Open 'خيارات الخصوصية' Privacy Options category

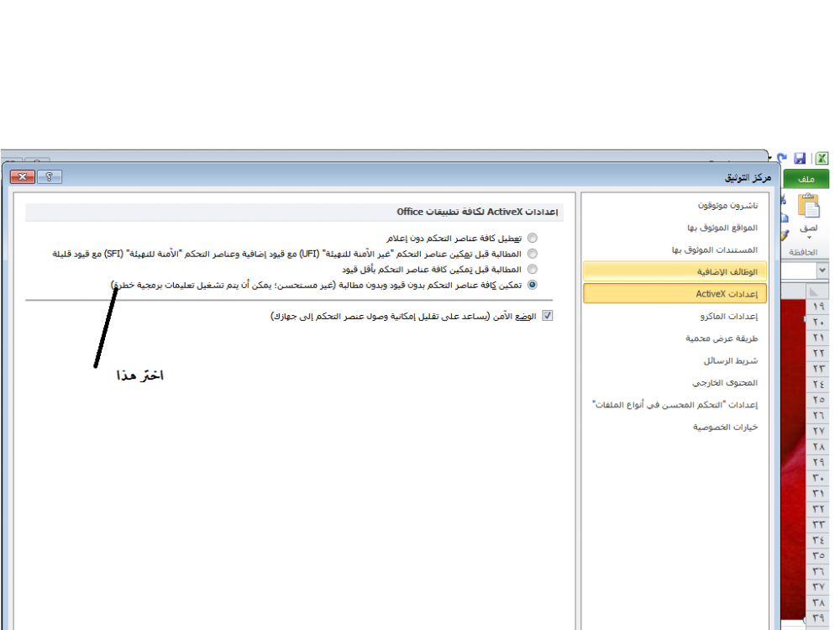tap(726, 427)
